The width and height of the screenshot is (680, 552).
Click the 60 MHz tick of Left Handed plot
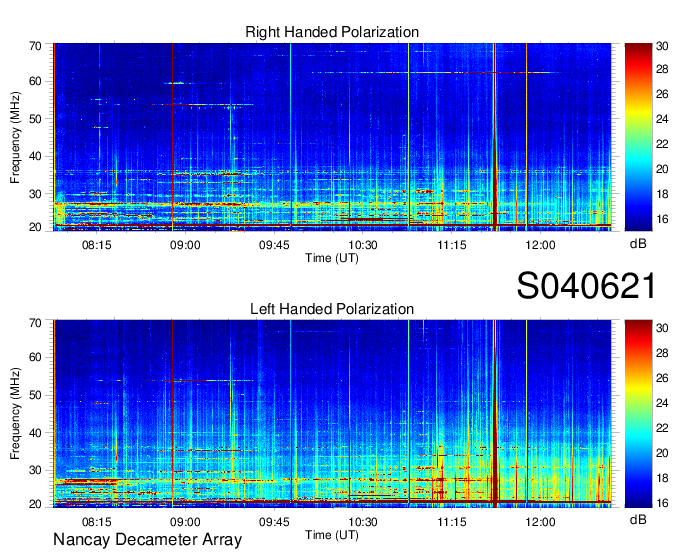36,358
